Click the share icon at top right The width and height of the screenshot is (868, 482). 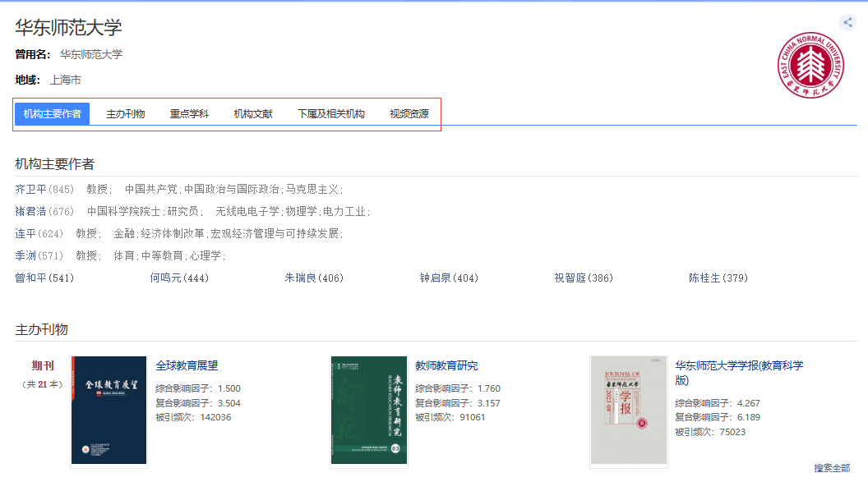coord(847,23)
